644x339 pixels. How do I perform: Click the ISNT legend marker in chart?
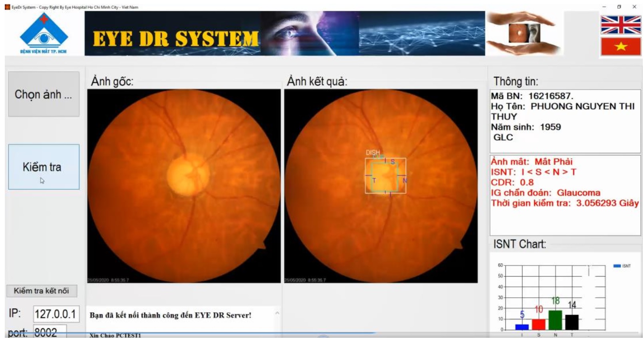click(617, 266)
